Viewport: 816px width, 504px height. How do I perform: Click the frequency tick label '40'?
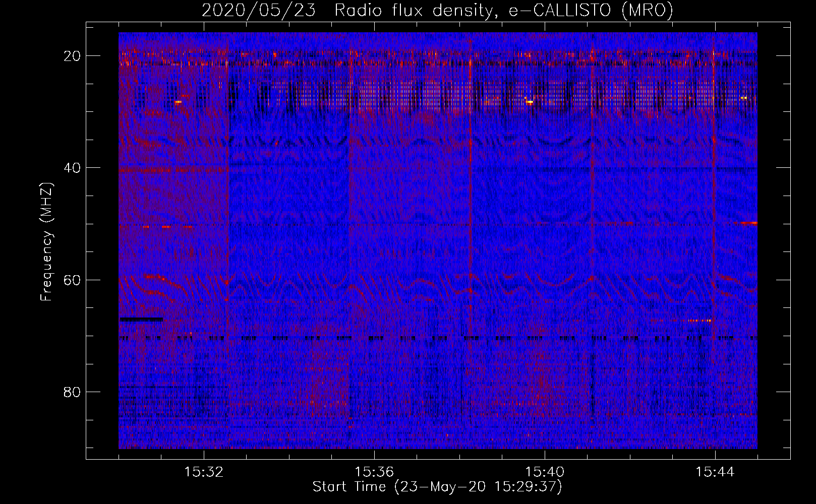pyautogui.click(x=73, y=168)
